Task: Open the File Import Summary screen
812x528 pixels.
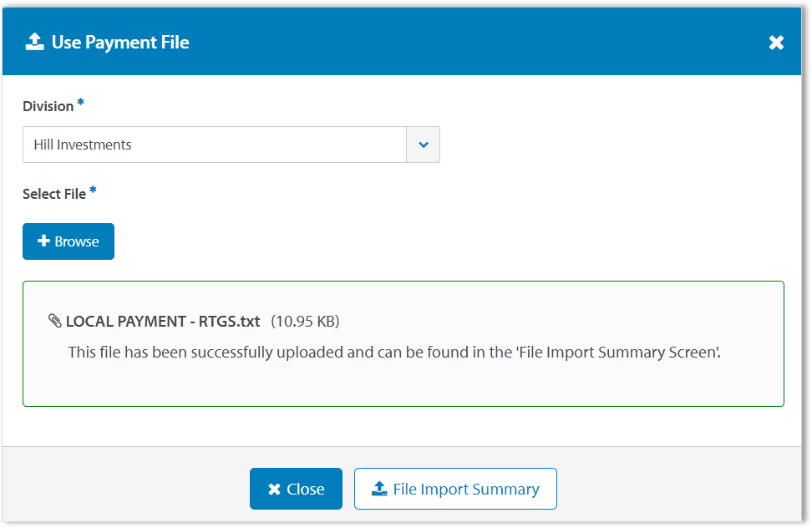Action: [x=455, y=488]
